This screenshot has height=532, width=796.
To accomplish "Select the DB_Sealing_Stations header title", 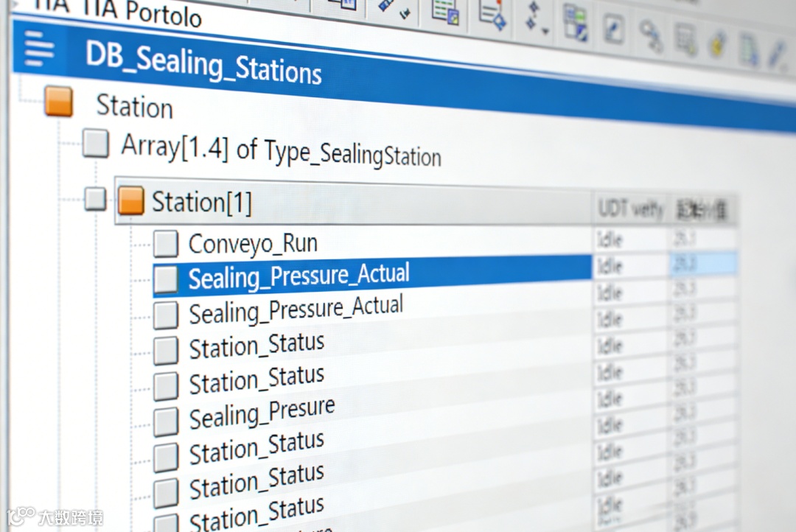I will coord(203,63).
